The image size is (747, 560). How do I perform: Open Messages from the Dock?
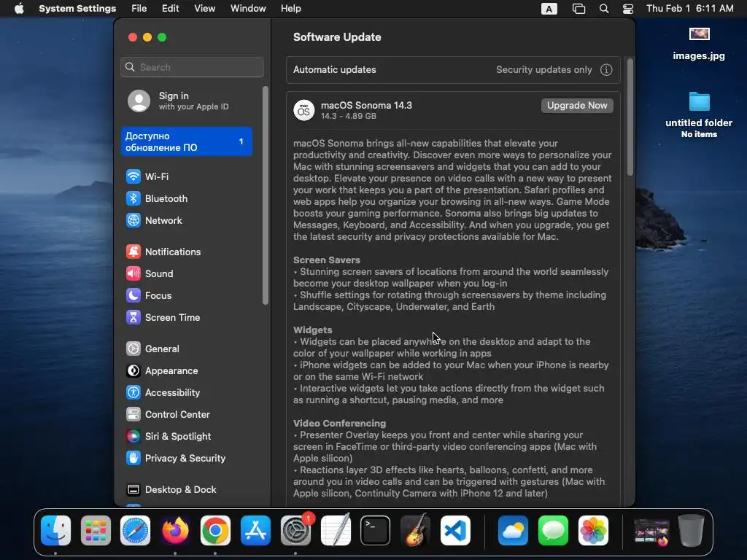click(553, 531)
